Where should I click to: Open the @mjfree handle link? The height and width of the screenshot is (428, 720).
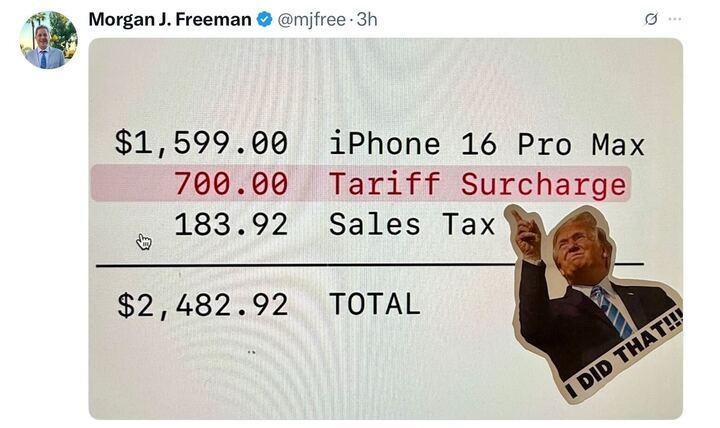coord(313,19)
